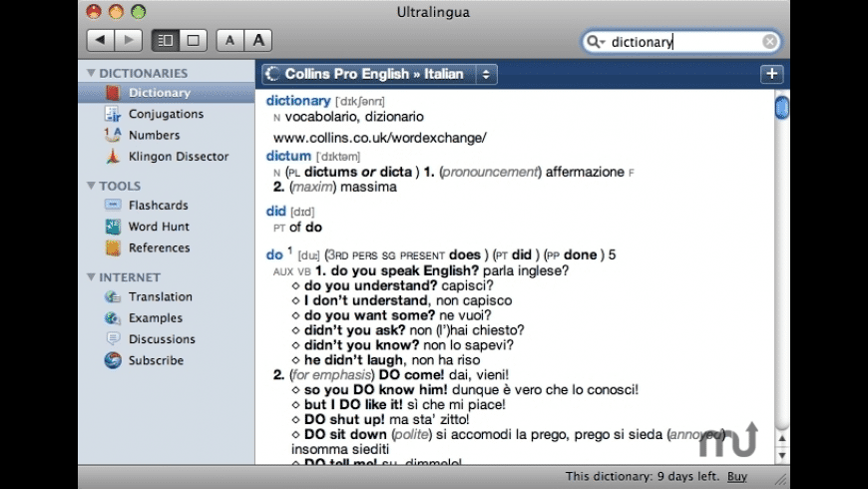Click the Subscribe globe icon
The image size is (868, 489).
[113, 360]
